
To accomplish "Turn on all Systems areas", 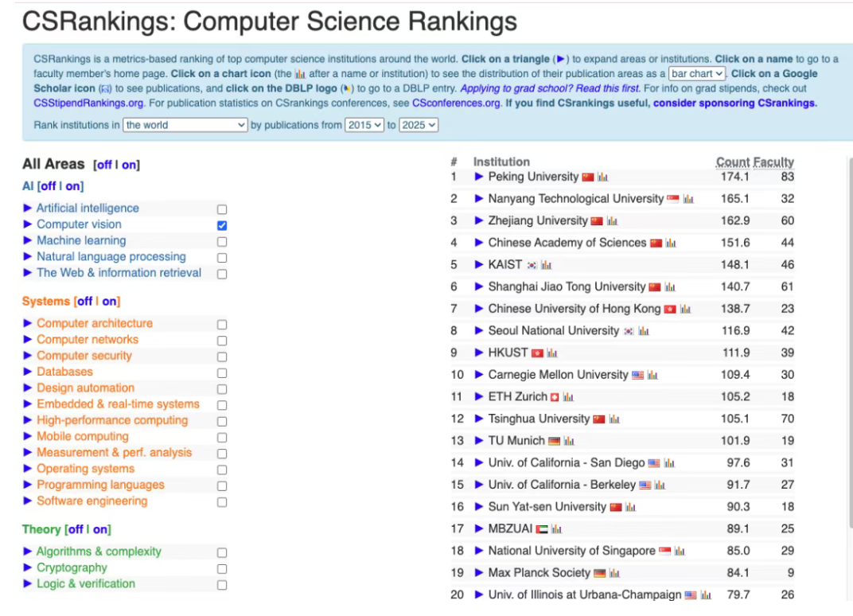I will tap(111, 302).
